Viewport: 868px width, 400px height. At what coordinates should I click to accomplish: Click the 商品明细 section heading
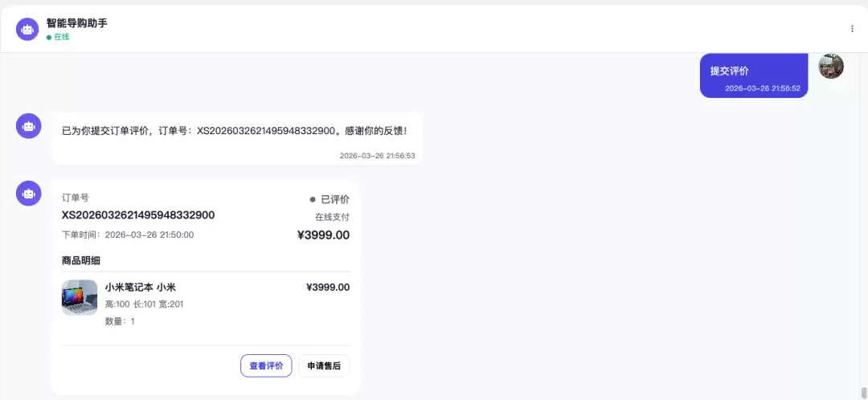tap(81, 260)
